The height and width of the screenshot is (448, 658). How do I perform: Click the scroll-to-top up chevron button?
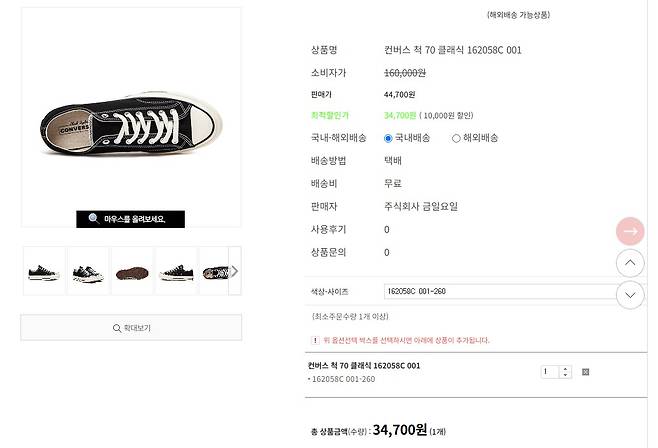tap(630, 263)
